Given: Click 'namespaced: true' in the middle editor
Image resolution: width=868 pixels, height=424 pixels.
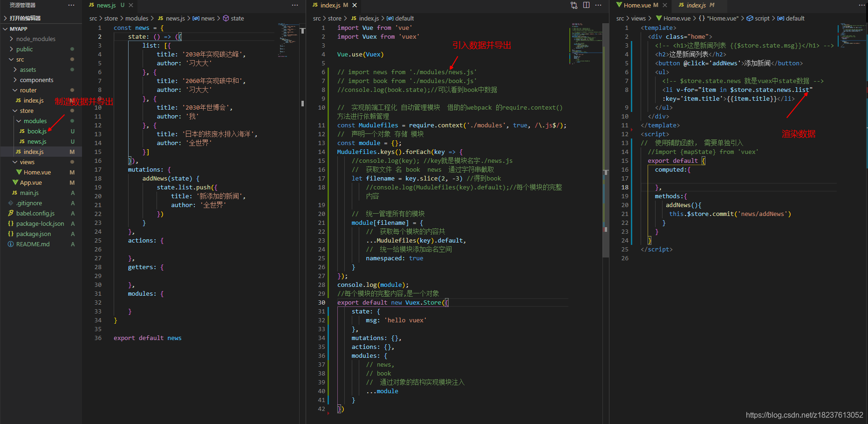Looking at the screenshot, I should (x=394, y=258).
